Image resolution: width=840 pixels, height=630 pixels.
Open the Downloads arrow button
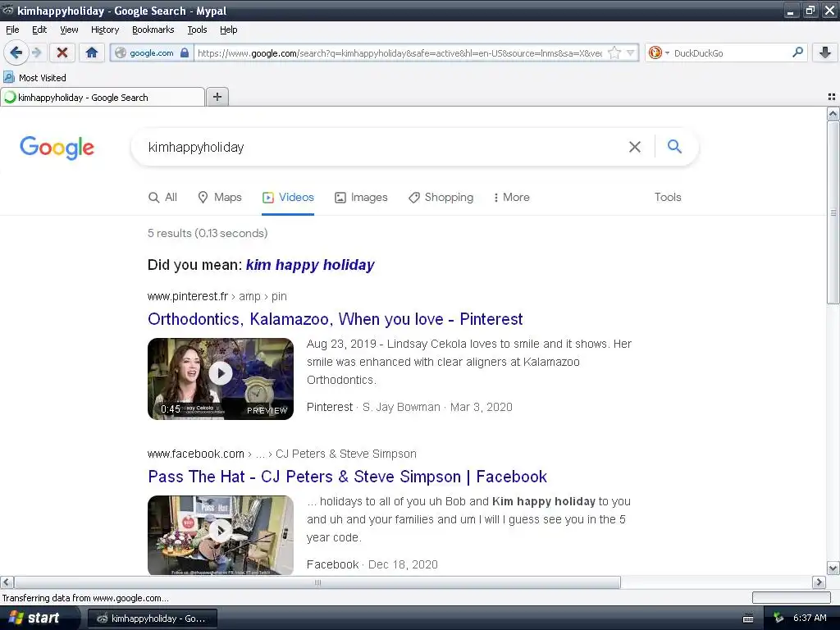[x=825, y=52]
